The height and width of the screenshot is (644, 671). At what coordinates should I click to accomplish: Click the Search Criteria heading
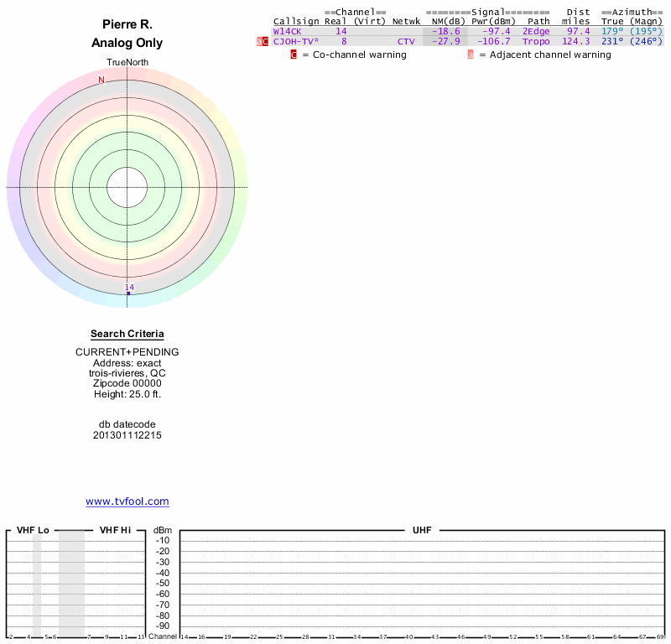tap(127, 334)
